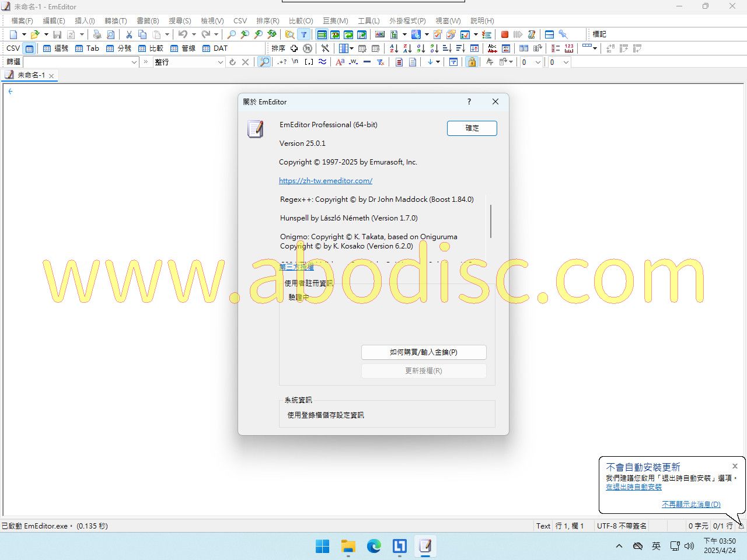Click the Print icon in toolbar

point(97,34)
